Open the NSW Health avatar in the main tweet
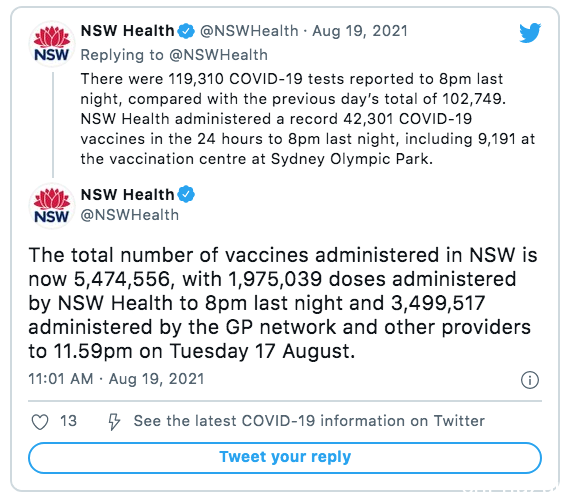572x498 pixels. click(x=51, y=206)
